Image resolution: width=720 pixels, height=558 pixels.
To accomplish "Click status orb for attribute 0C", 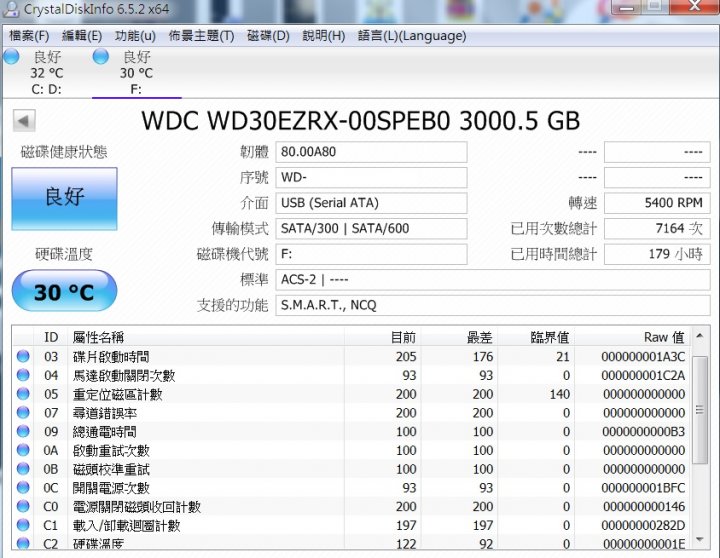I will click(23, 487).
